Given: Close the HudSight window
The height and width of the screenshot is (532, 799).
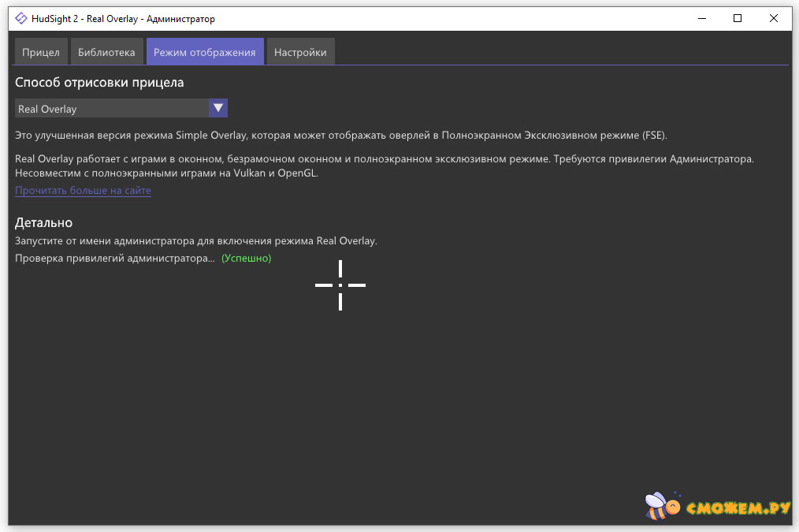Looking at the screenshot, I should [x=774, y=18].
